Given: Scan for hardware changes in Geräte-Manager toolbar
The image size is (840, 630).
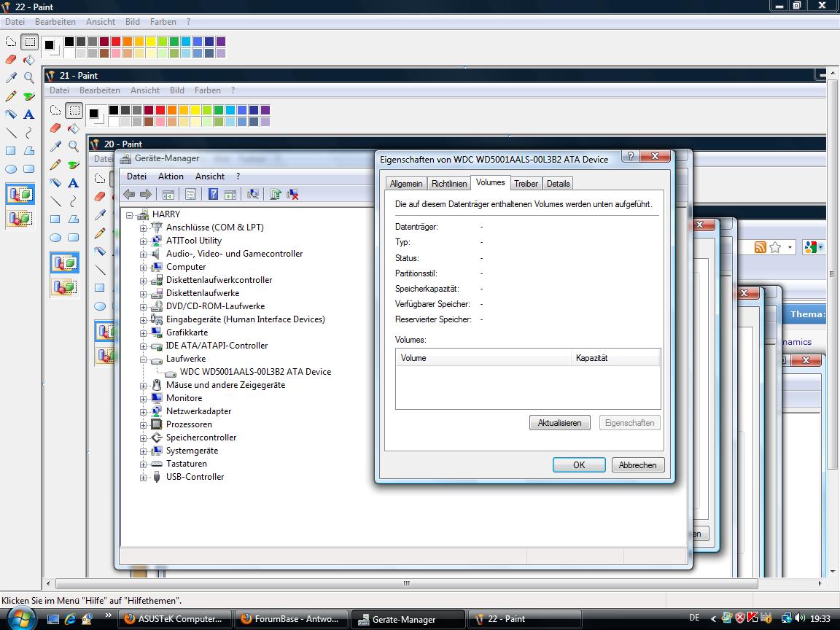Looking at the screenshot, I should tap(253, 195).
